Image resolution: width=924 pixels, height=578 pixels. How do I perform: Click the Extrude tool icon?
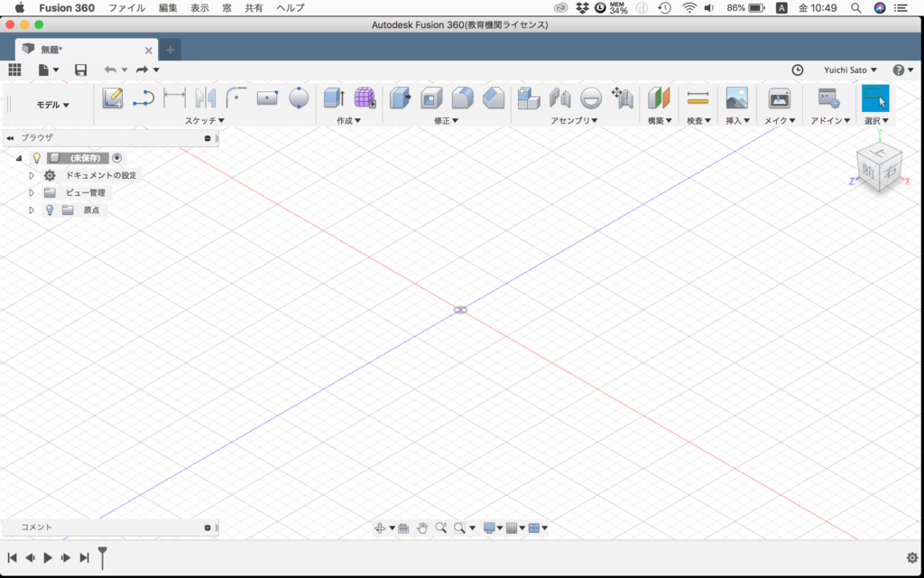(334, 98)
